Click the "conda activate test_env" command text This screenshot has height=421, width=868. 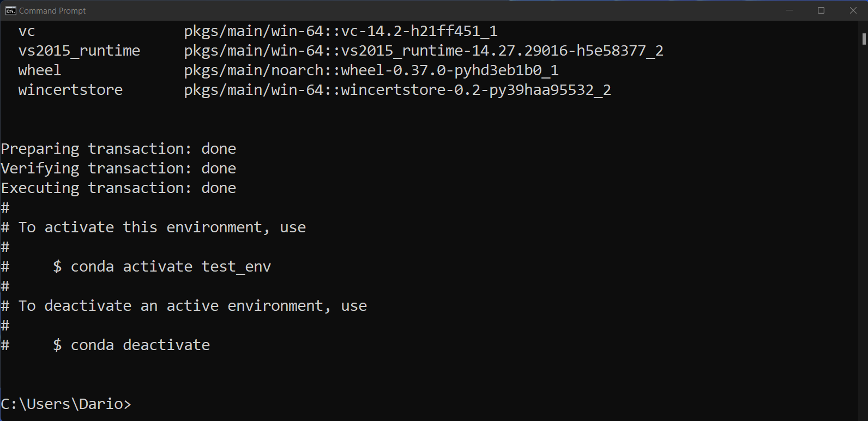171,267
